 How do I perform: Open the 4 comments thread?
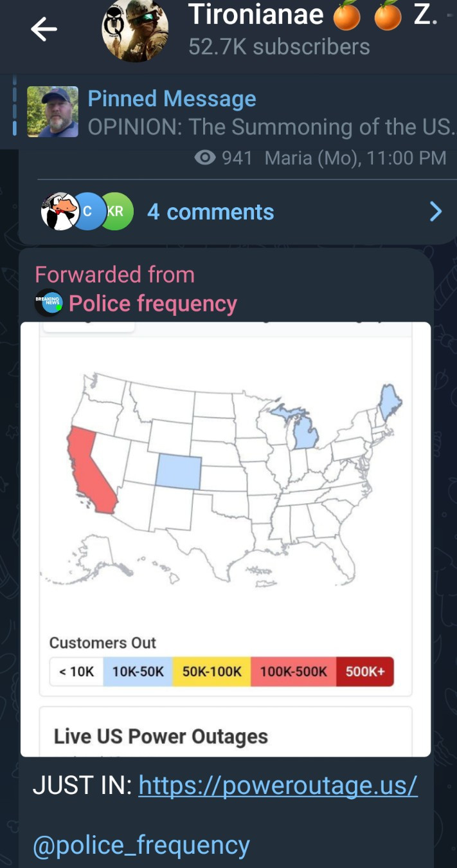[x=210, y=212]
